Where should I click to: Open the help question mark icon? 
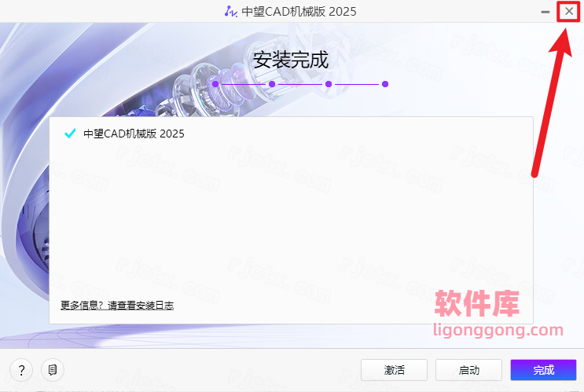coord(21,370)
